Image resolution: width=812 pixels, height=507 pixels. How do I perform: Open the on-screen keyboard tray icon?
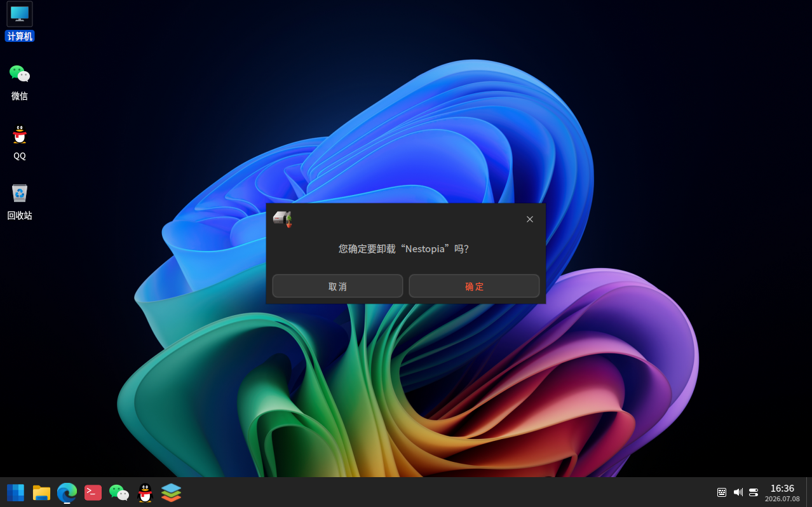pos(722,492)
